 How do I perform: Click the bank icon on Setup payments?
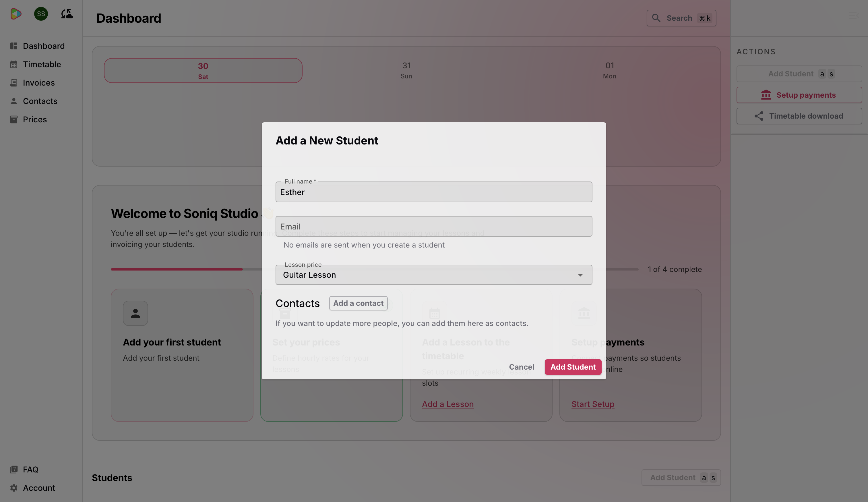pos(766,95)
